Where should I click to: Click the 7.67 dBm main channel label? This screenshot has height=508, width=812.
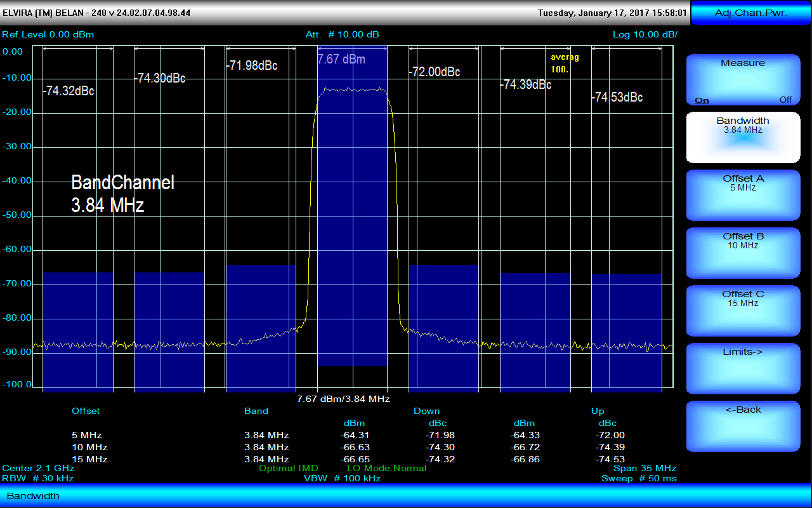pyautogui.click(x=341, y=59)
